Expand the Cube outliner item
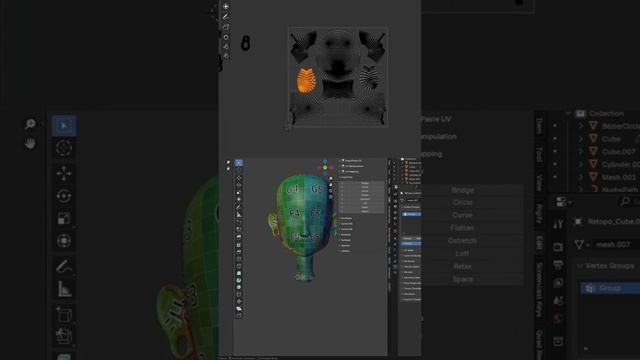This screenshot has height=360, width=640. click(x=580, y=139)
